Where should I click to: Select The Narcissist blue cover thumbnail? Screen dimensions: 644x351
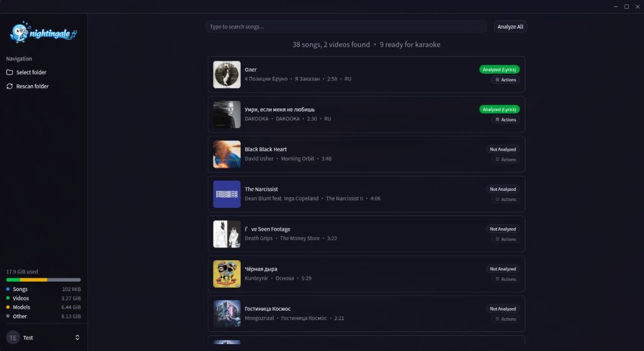227,193
